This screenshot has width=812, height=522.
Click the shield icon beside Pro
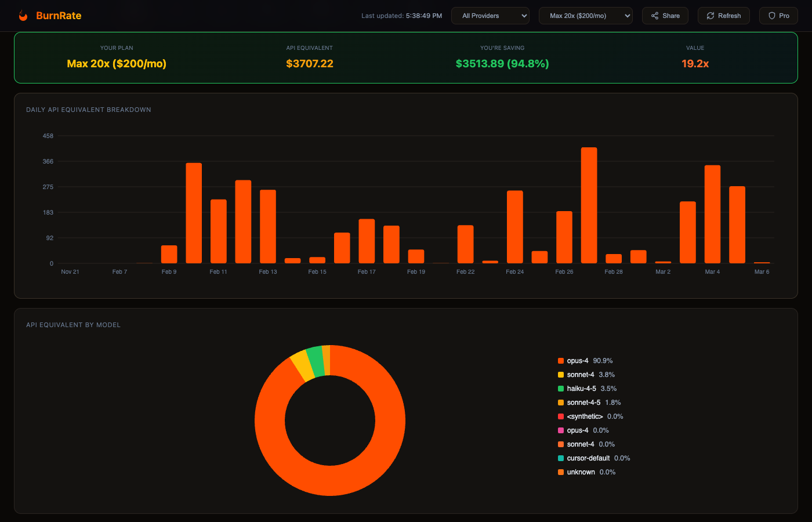click(772, 16)
